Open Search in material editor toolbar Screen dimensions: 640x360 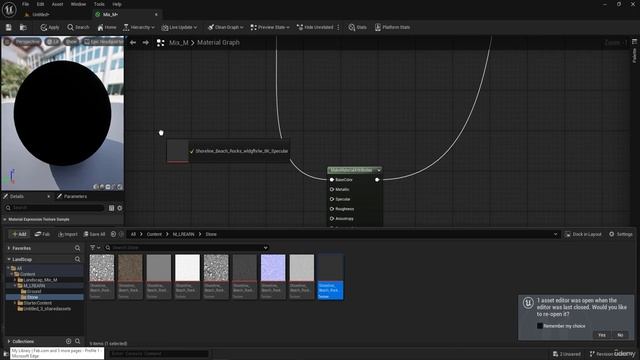pyautogui.click(x=78, y=27)
